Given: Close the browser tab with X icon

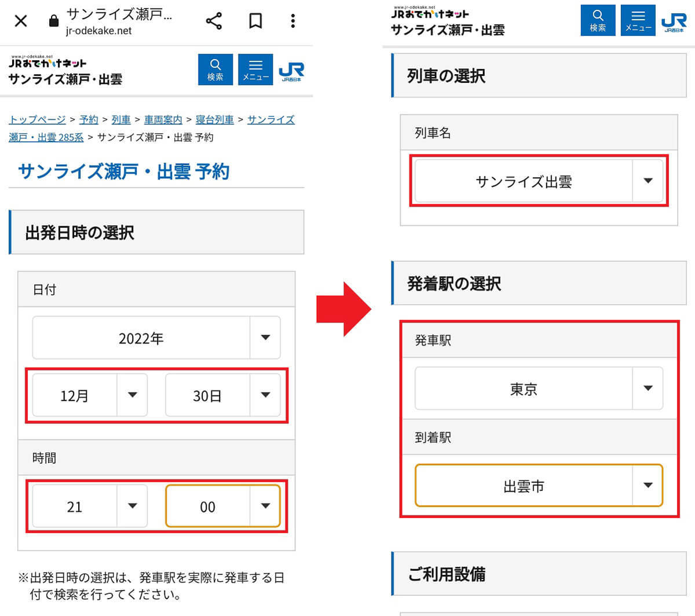Looking at the screenshot, I should 21,21.
